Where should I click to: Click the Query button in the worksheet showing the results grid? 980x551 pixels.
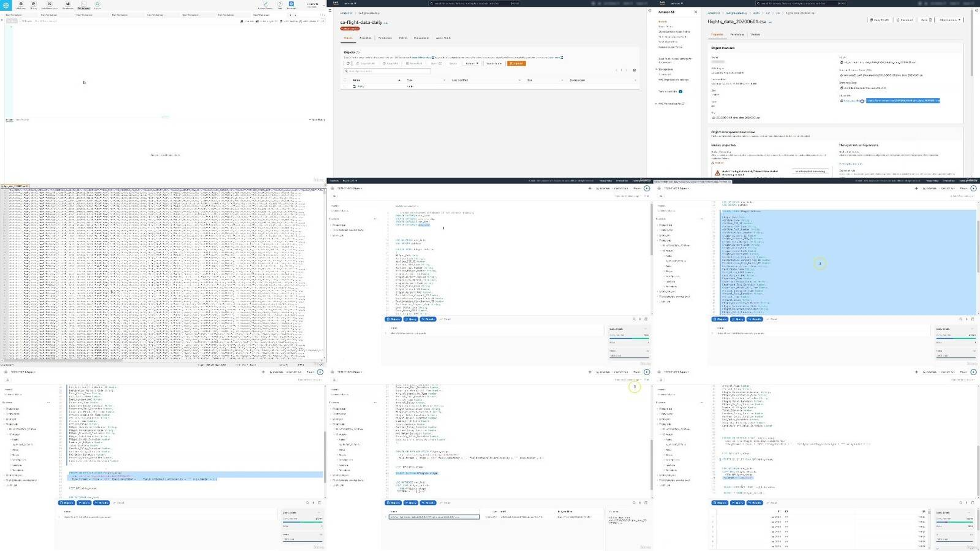[737, 503]
